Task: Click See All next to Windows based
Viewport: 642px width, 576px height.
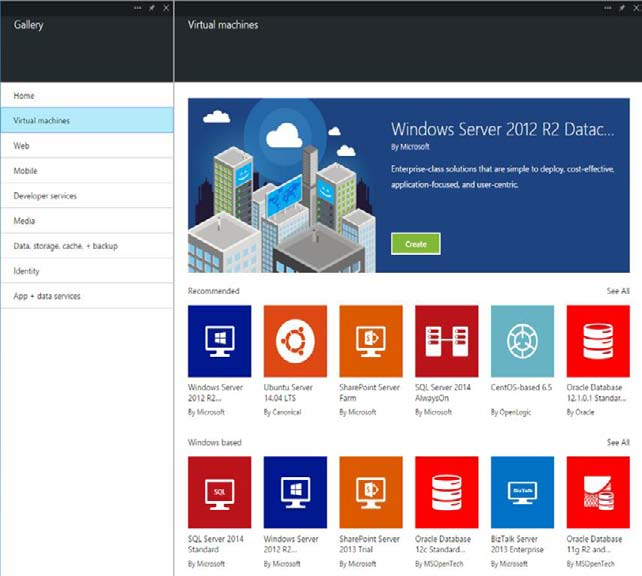Action: coord(617,442)
